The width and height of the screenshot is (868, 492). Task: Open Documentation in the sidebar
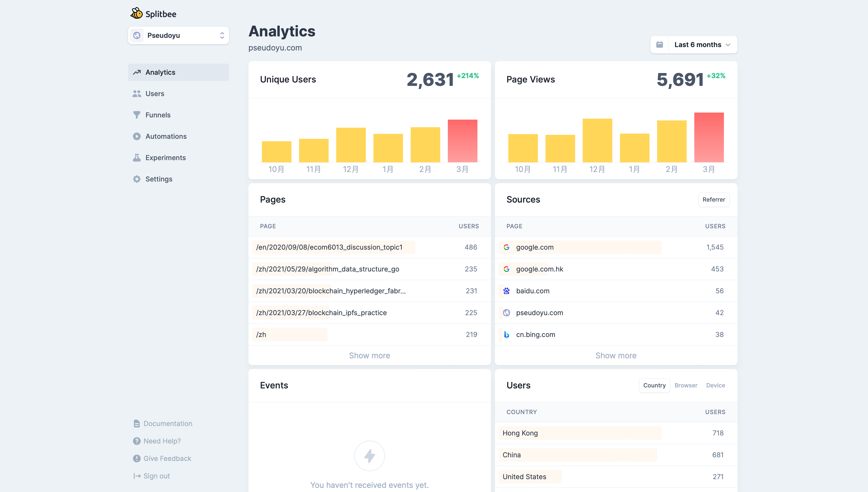[x=168, y=423]
